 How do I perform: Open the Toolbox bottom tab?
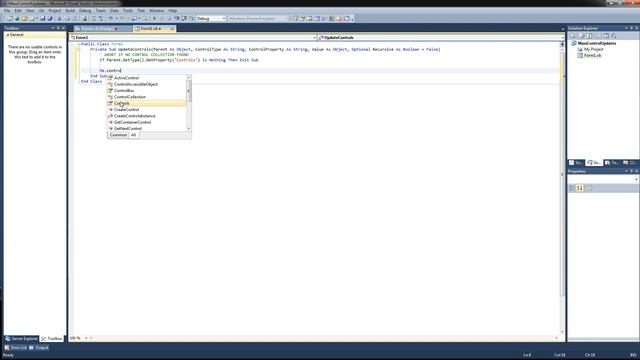(52, 339)
